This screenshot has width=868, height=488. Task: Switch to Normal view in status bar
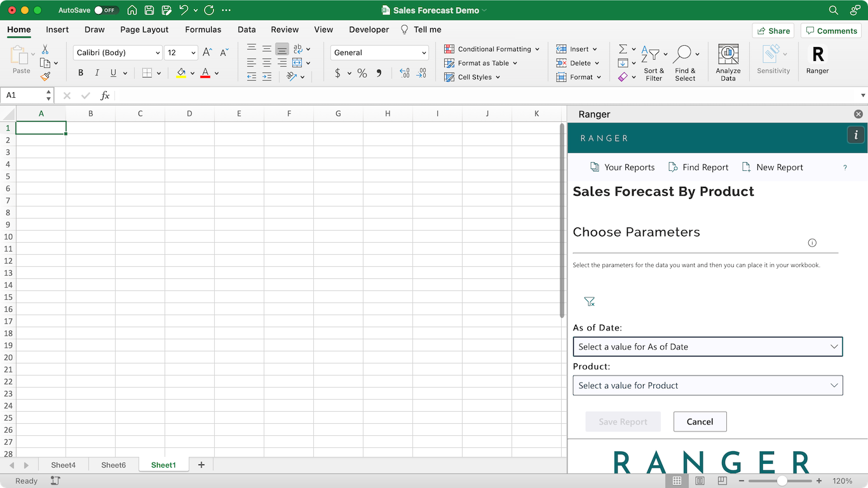tap(677, 481)
